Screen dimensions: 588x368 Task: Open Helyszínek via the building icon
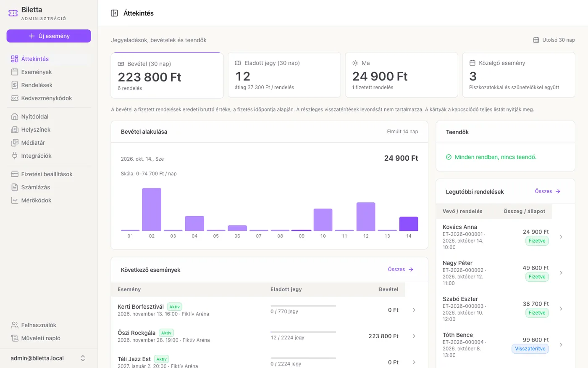click(15, 130)
